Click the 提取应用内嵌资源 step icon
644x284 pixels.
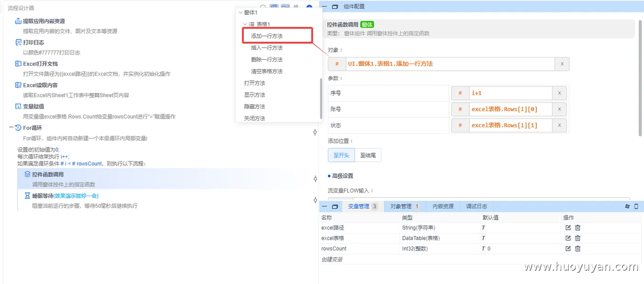(18, 21)
